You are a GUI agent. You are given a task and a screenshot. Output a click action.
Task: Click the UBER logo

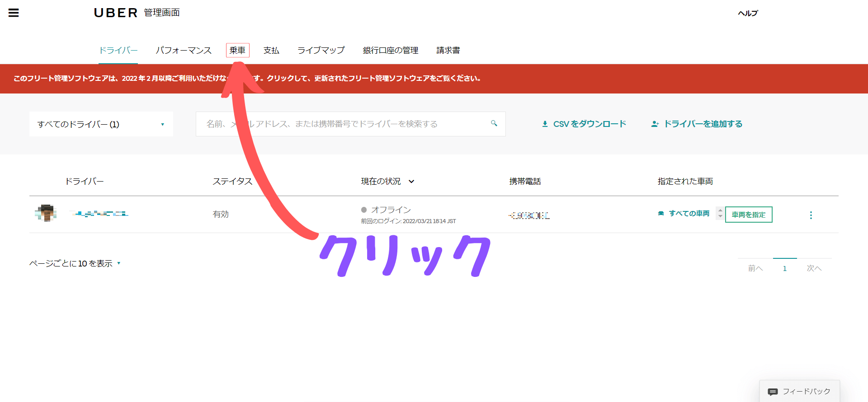pyautogui.click(x=116, y=13)
